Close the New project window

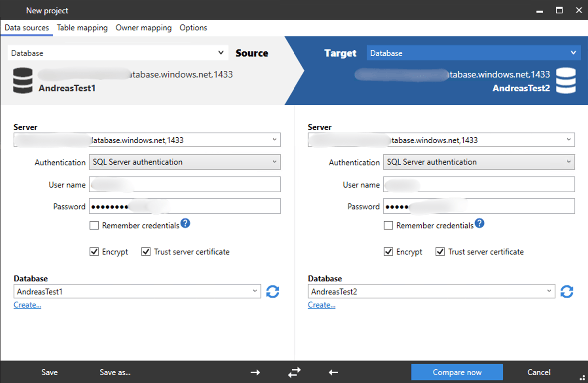579,10
